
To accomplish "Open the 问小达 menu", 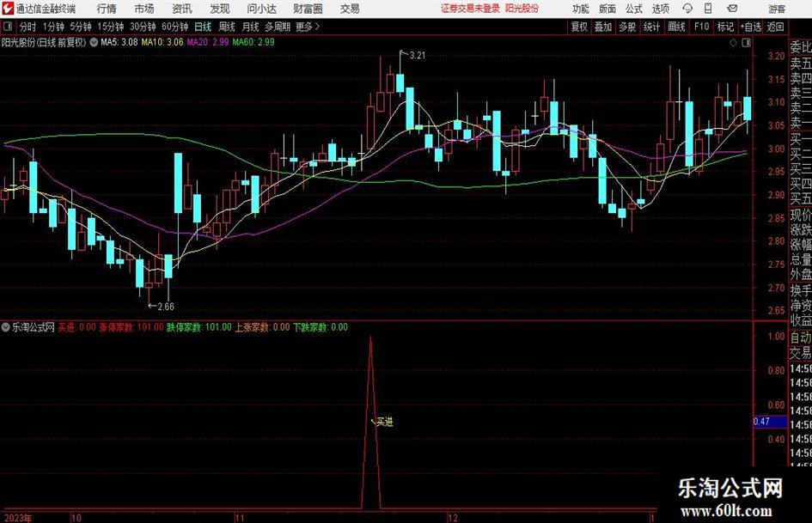I will click(x=261, y=9).
